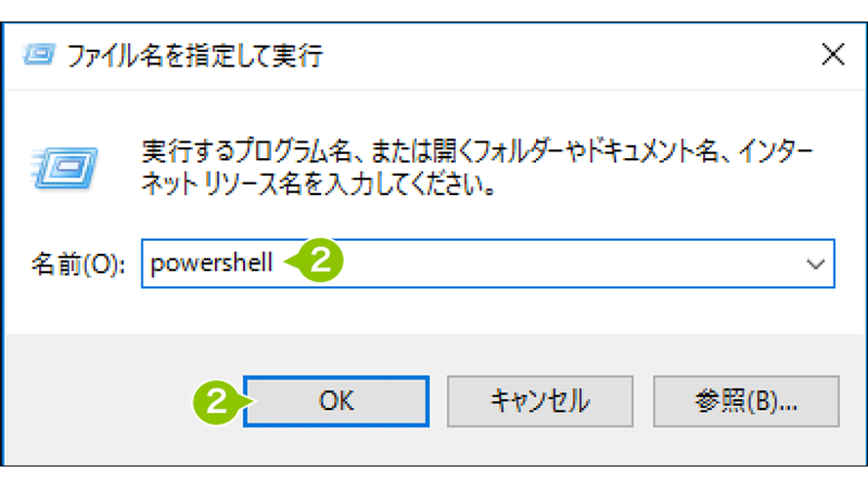This screenshot has height=488, width=868.
Task: Confirm with the OK button
Action: [x=336, y=401]
